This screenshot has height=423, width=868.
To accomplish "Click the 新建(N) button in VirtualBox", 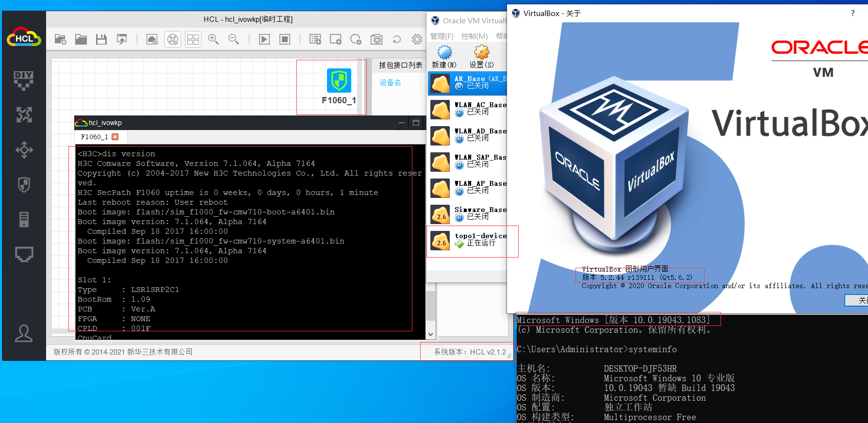I will (x=444, y=56).
